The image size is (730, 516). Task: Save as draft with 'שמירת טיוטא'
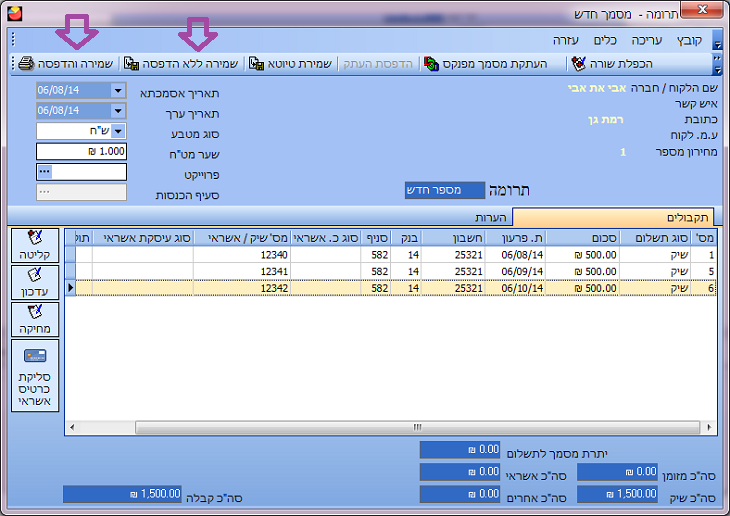pos(287,63)
